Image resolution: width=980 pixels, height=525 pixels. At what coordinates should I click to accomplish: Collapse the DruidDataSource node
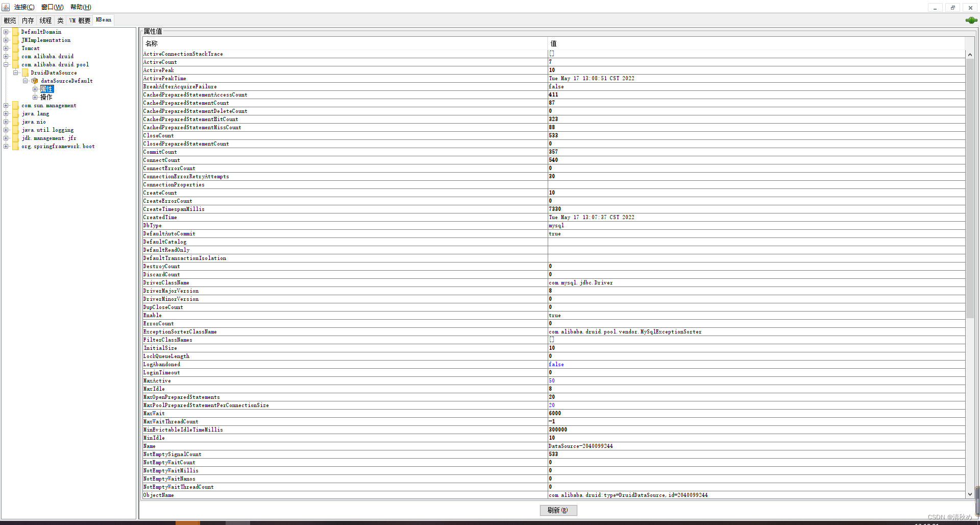[16, 73]
